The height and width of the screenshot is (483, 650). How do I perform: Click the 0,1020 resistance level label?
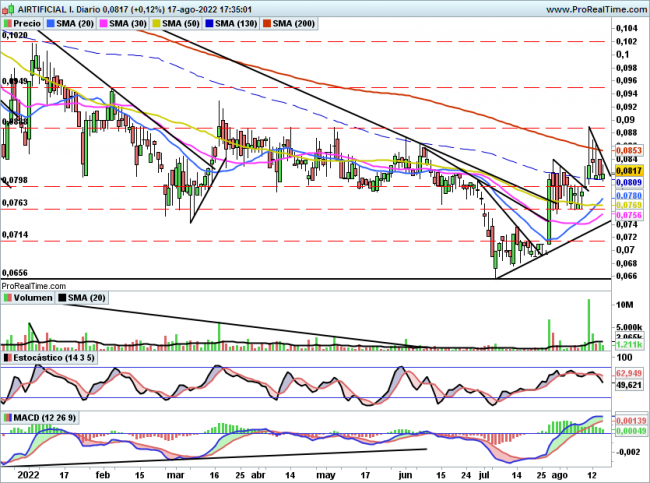click(x=14, y=35)
